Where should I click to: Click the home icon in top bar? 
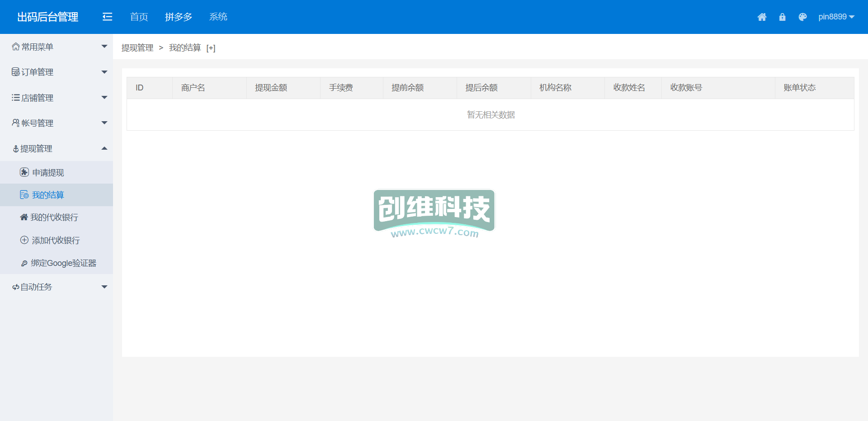pos(762,17)
